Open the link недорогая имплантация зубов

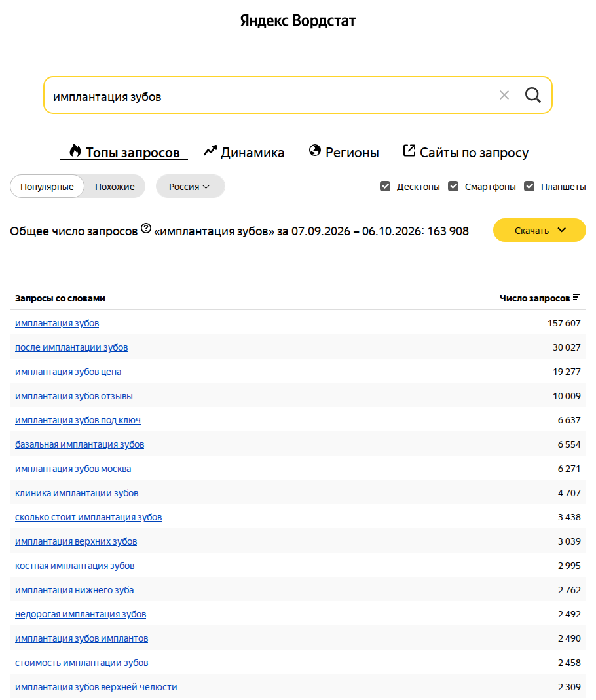tap(81, 614)
